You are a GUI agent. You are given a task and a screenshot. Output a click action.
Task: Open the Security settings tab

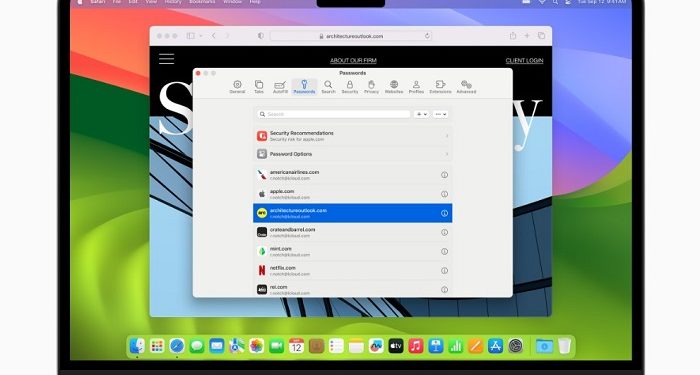[350, 87]
